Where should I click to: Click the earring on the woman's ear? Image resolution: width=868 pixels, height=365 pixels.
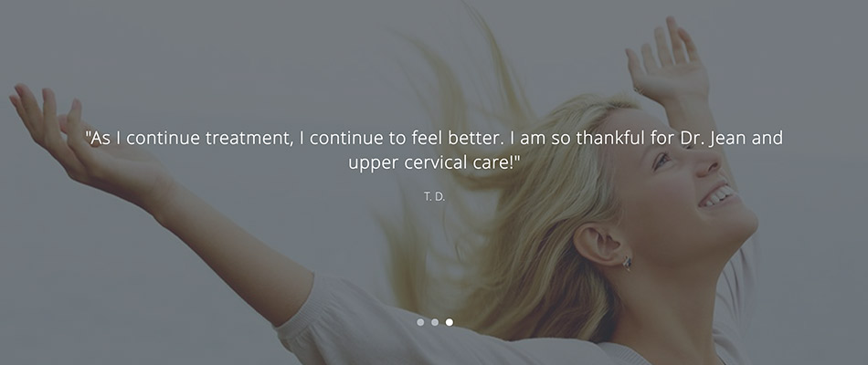627,265
